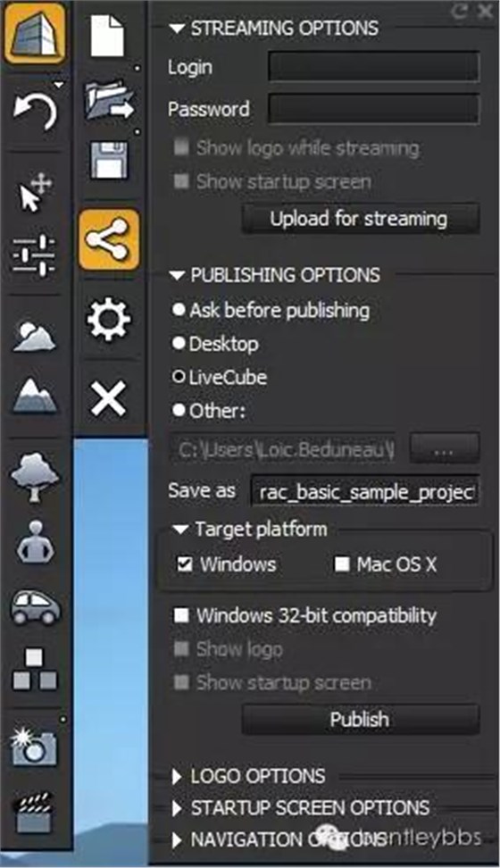Click the mountain terrain icon
Image resolution: width=500 pixels, height=868 pixels.
34,396
